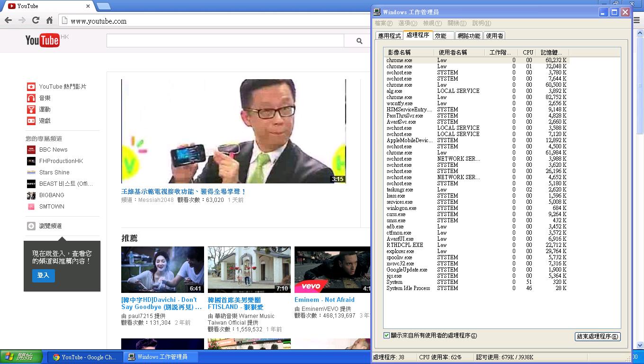Open the 檢視(V) menu

click(432, 23)
